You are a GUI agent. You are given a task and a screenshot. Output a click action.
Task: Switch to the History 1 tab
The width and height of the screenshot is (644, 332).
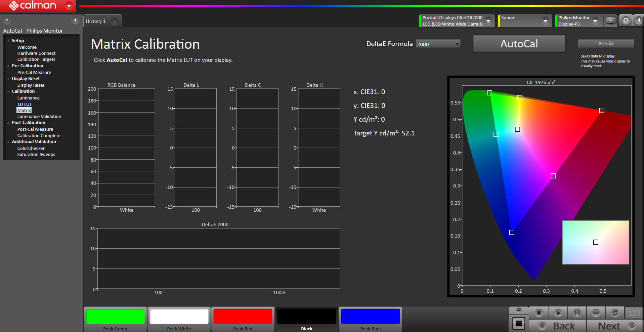[x=96, y=21]
